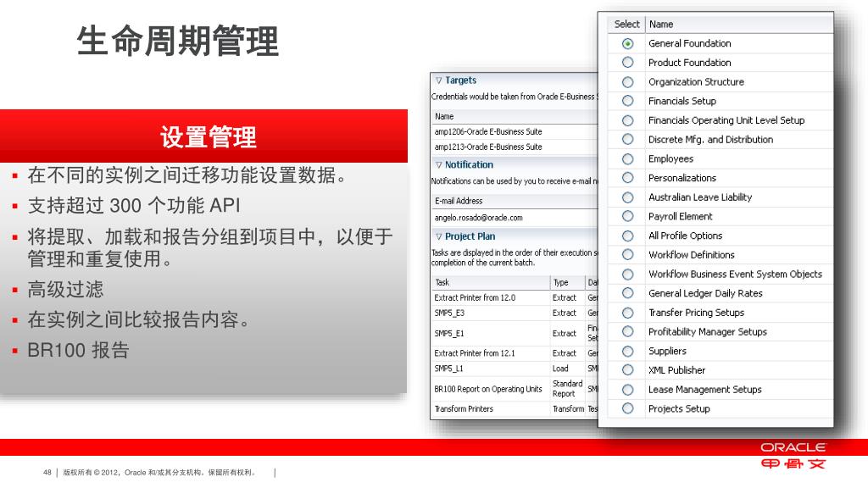Select the Suppliers radio button

pos(627,351)
